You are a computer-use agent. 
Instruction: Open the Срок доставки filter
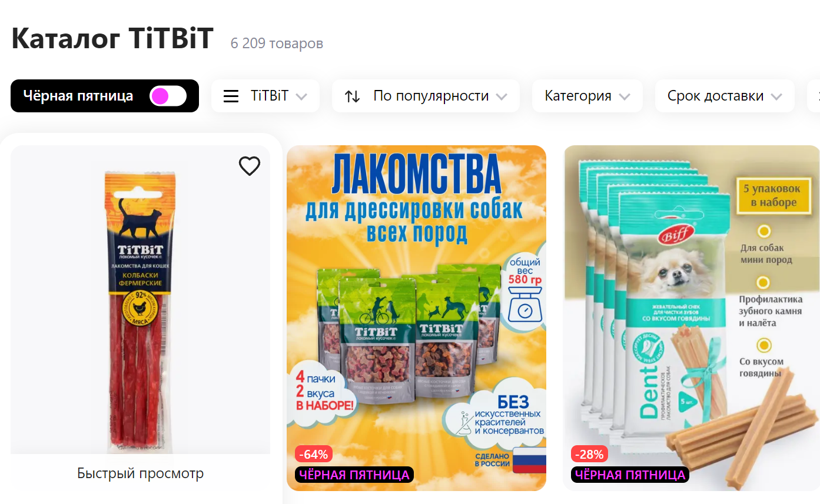(x=725, y=96)
